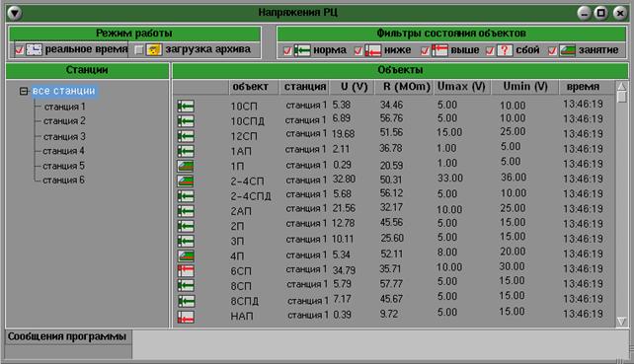Click status icon in 8СПД row
The width and height of the screenshot is (634, 364).
pos(186,301)
